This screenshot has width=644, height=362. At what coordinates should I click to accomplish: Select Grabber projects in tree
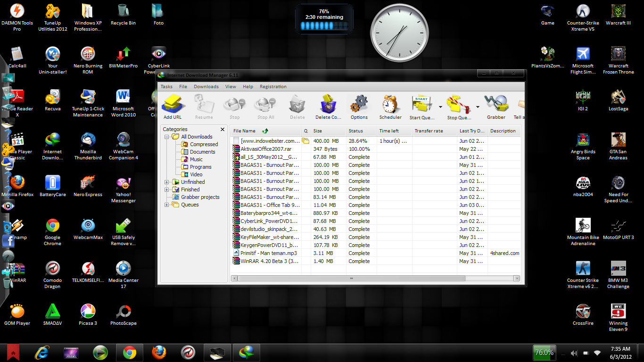200,197
